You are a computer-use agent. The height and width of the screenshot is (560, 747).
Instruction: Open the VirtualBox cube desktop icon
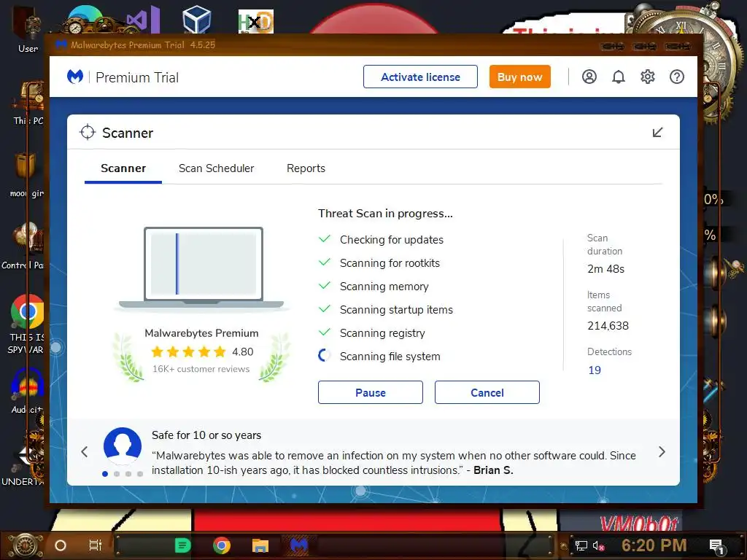(x=197, y=20)
